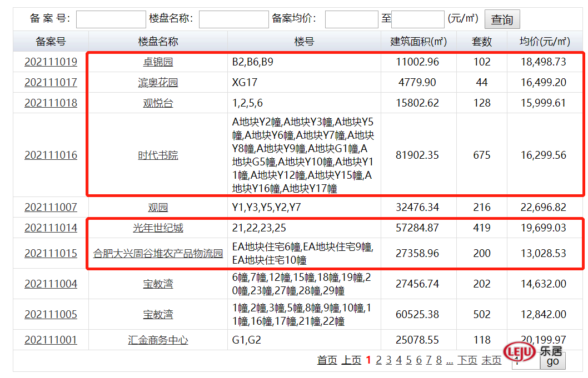Go to page 5

(408, 360)
